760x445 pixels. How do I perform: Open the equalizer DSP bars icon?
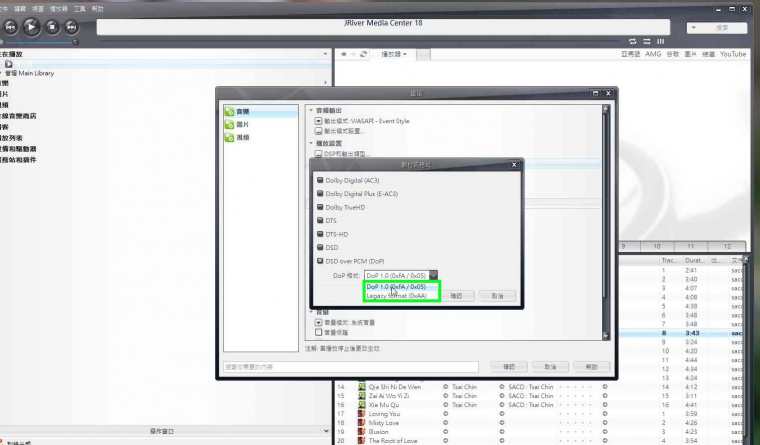pos(660,41)
